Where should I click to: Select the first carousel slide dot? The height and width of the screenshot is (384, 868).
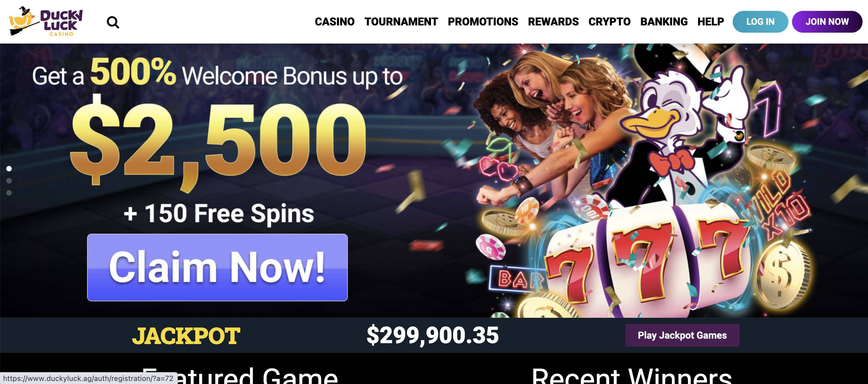9,169
